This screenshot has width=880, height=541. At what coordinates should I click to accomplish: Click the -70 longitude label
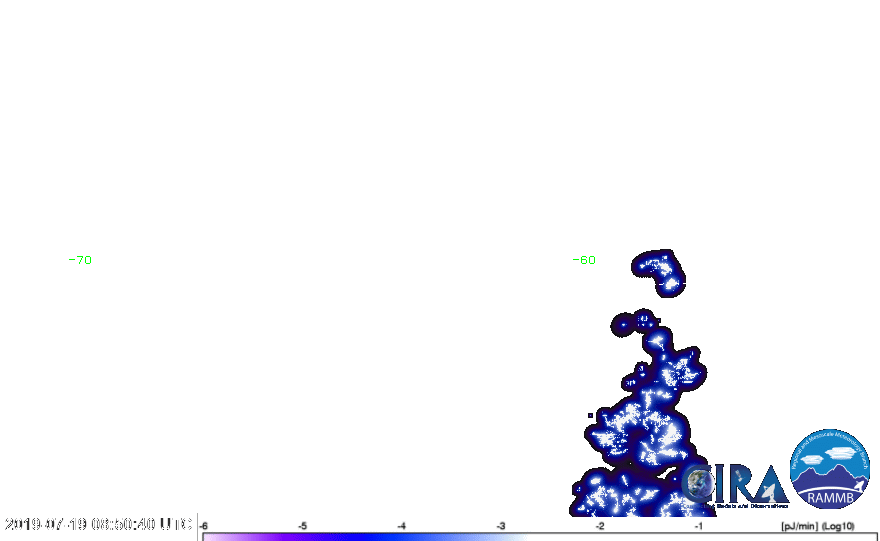[x=83, y=260]
